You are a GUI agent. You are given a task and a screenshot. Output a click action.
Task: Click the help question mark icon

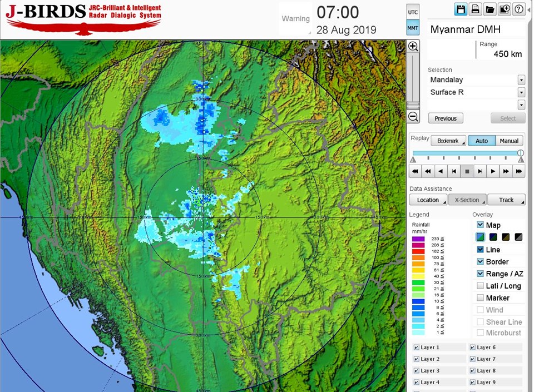click(x=518, y=9)
